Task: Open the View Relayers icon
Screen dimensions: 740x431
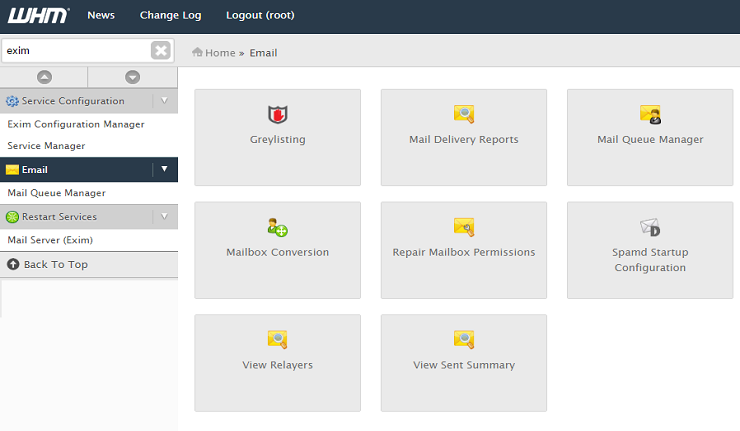Action: coord(277,340)
